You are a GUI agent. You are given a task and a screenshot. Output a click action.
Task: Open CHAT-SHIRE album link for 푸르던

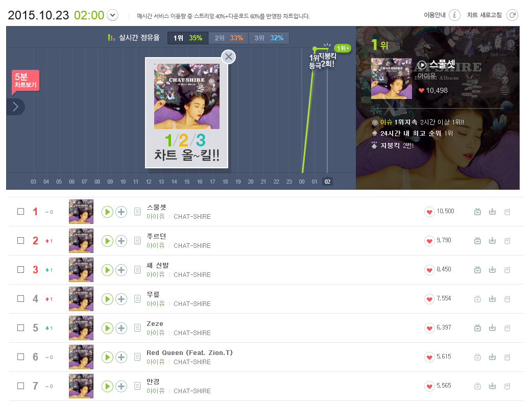[x=192, y=246]
